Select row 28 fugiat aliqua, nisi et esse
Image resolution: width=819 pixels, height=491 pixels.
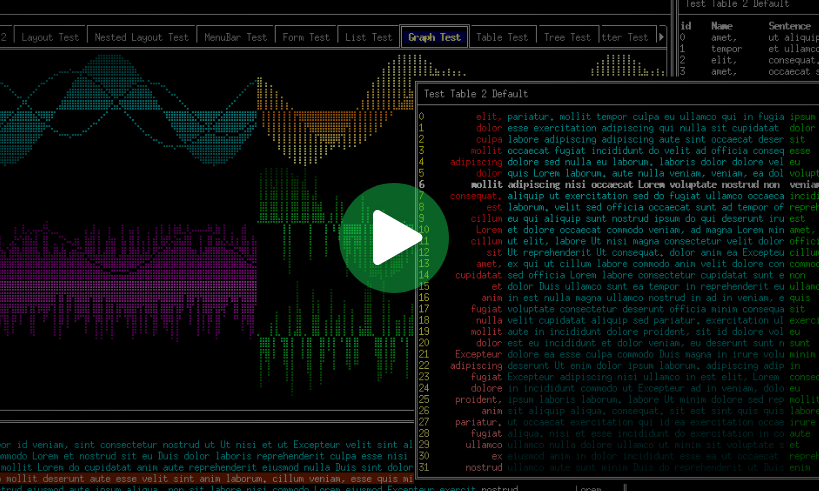(x=618, y=434)
